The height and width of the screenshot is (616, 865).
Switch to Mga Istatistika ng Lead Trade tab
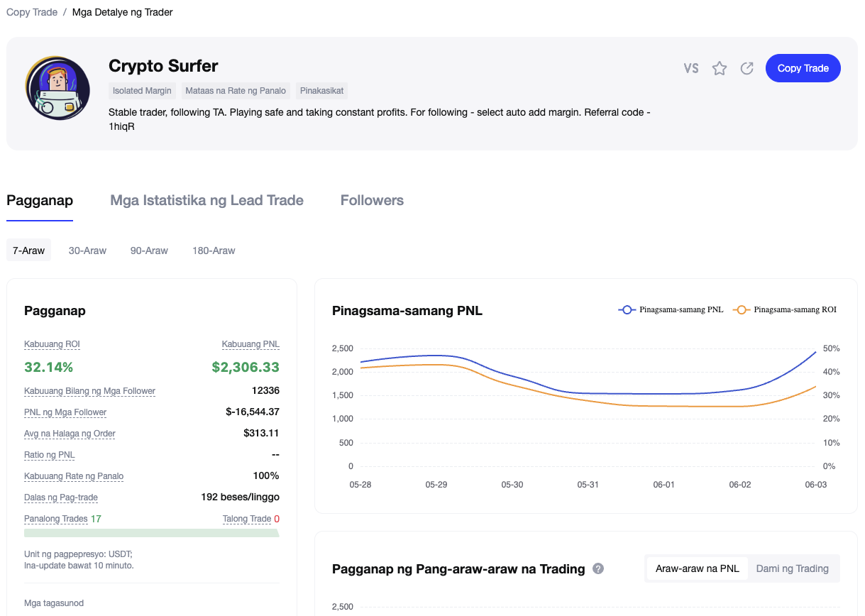pyautogui.click(x=206, y=200)
